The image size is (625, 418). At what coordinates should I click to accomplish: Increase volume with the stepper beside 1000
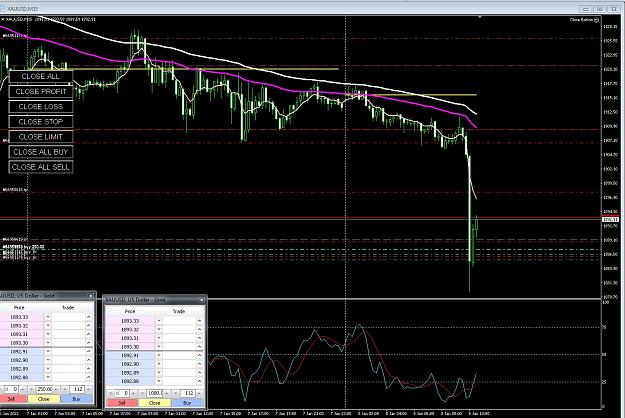click(167, 393)
